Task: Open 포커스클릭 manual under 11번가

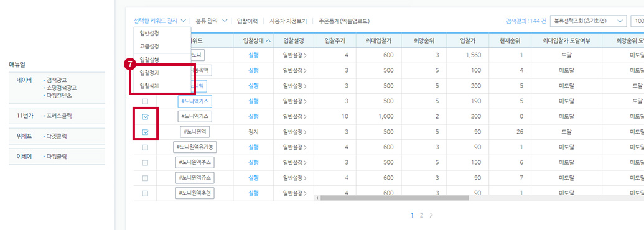Action: pyautogui.click(x=60, y=116)
